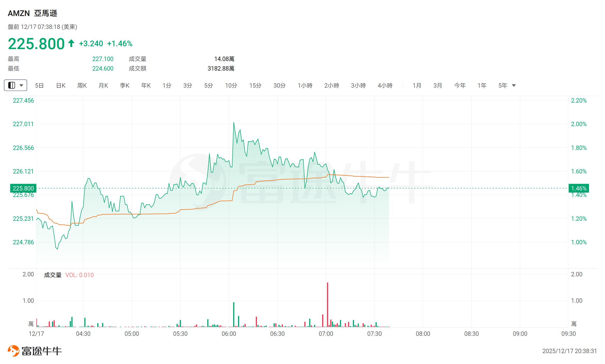
Task: Click the 1.46% percentage tag on right axis
Action: coord(579,188)
